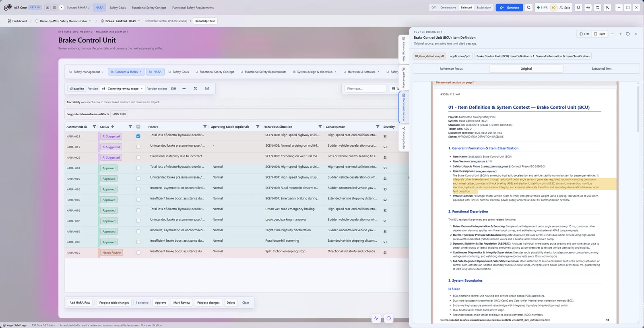
Task: Open filter menu for Consequence column
Action: click(378, 127)
